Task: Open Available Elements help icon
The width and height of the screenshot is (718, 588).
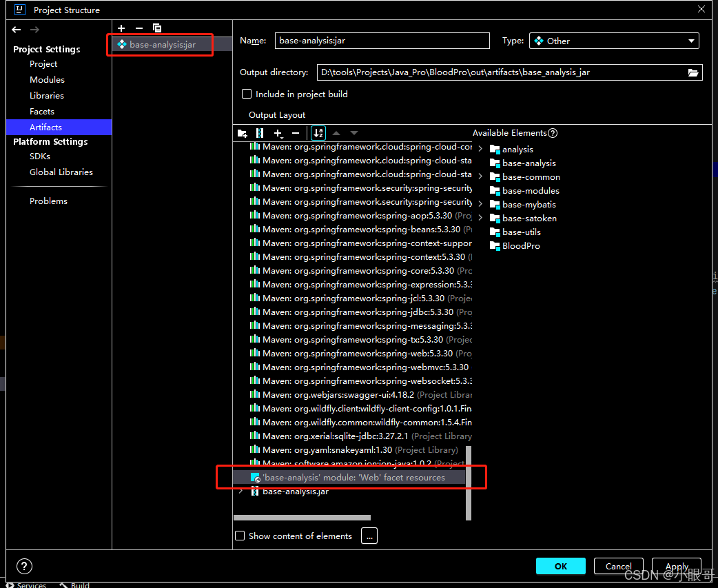Action: click(x=553, y=133)
